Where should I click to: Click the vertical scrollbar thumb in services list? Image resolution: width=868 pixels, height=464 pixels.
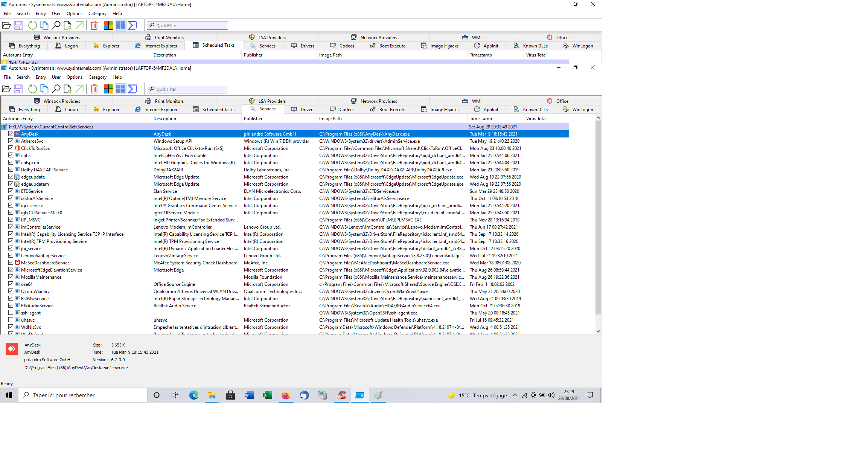598,218
